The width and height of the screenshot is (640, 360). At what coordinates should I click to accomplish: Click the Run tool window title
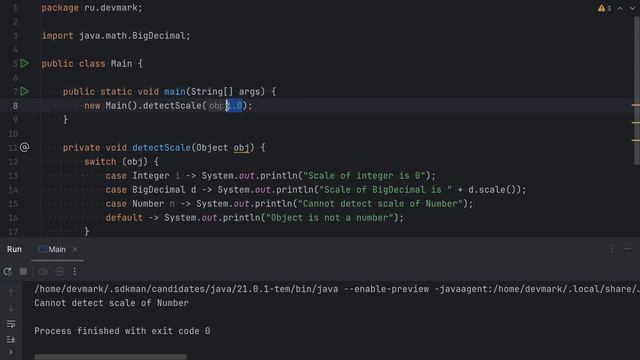pos(14,249)
